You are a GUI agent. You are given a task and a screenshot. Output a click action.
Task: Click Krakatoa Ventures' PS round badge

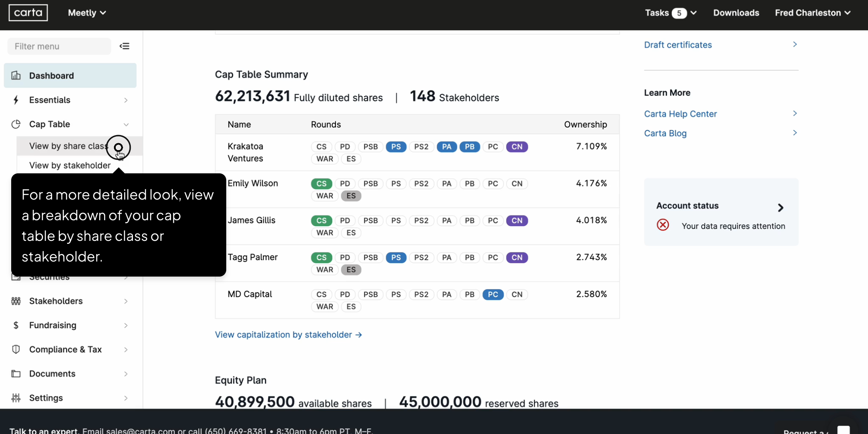coord(396,147)
